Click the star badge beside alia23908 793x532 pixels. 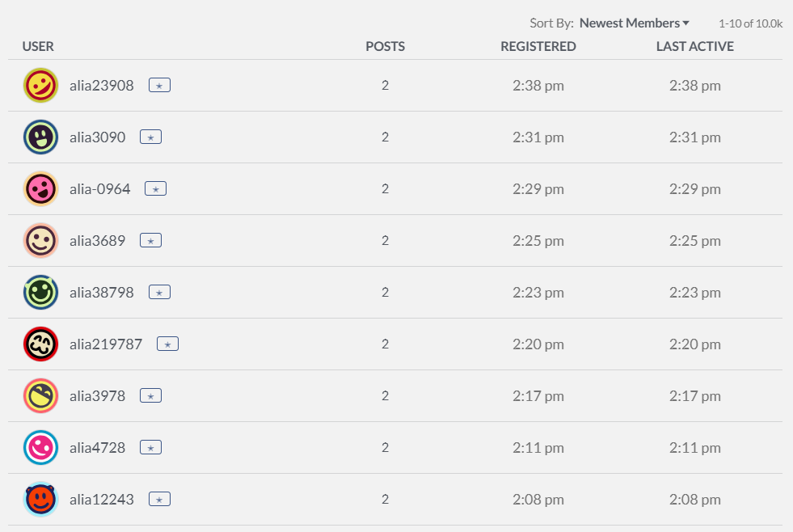[x=159, y=85]
